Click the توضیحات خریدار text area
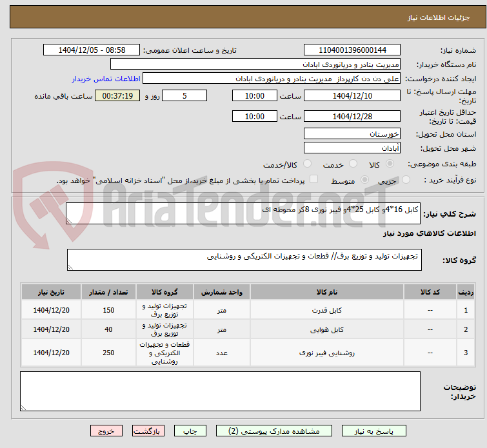 220,391
